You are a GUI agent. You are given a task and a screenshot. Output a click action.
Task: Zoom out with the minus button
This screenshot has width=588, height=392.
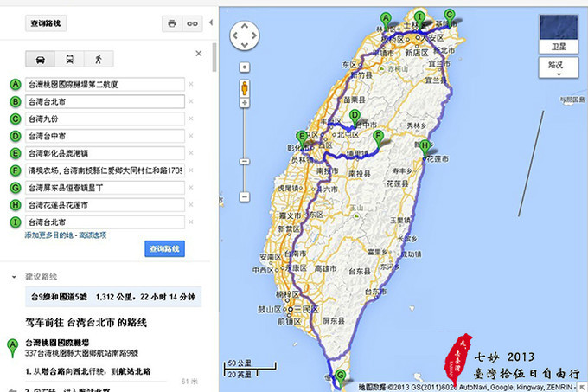245,197
